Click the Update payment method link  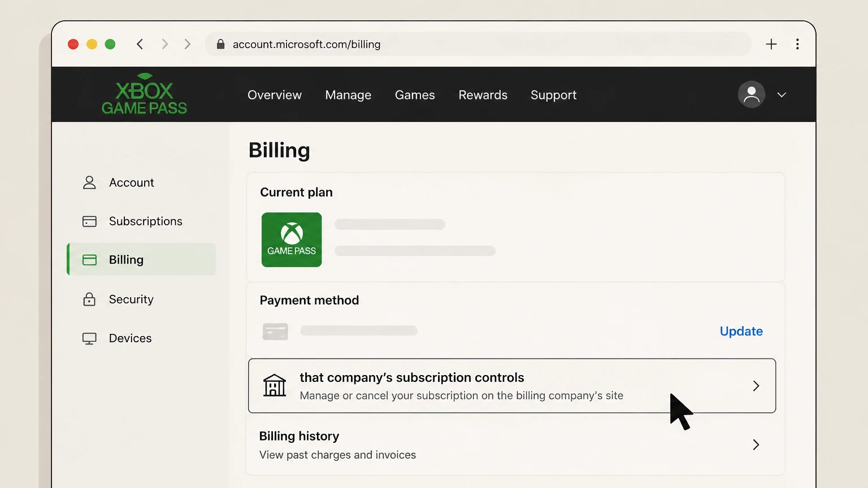click(741, 332)
